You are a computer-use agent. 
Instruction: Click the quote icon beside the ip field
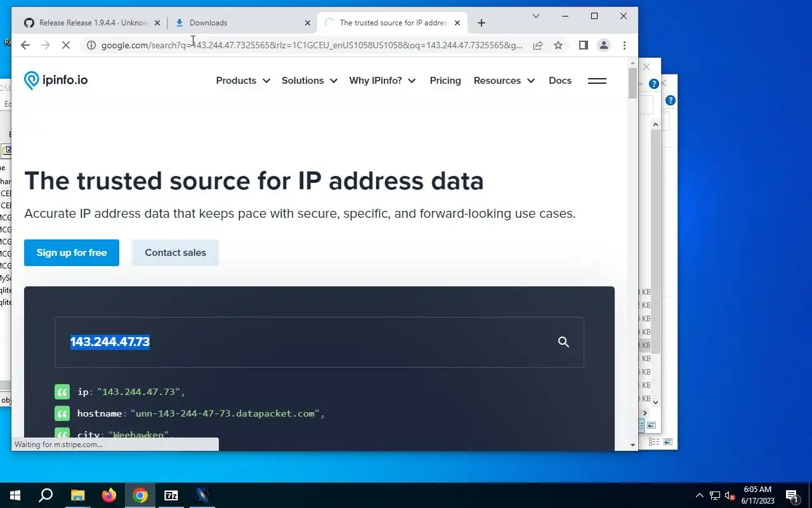[62, 392]
